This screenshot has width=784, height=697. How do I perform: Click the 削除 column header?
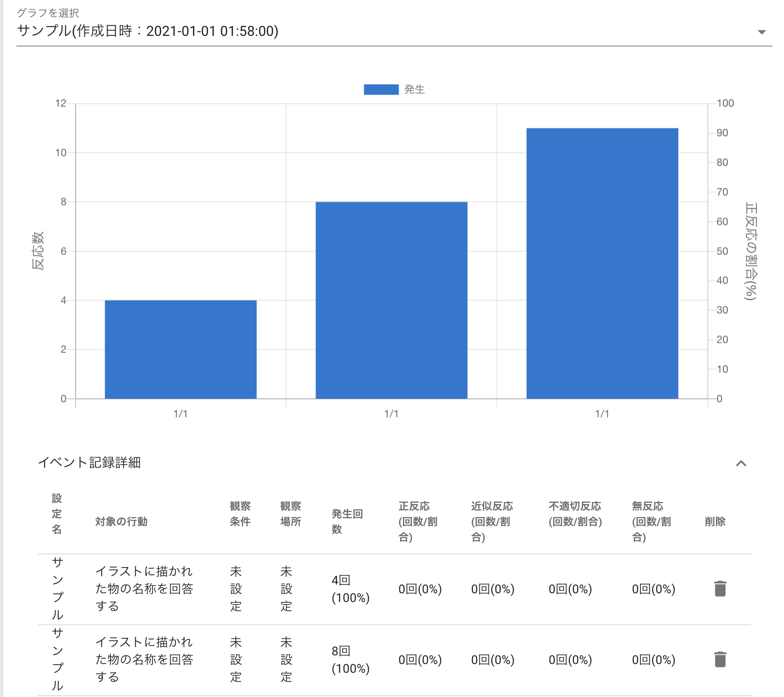click(715, 522)
